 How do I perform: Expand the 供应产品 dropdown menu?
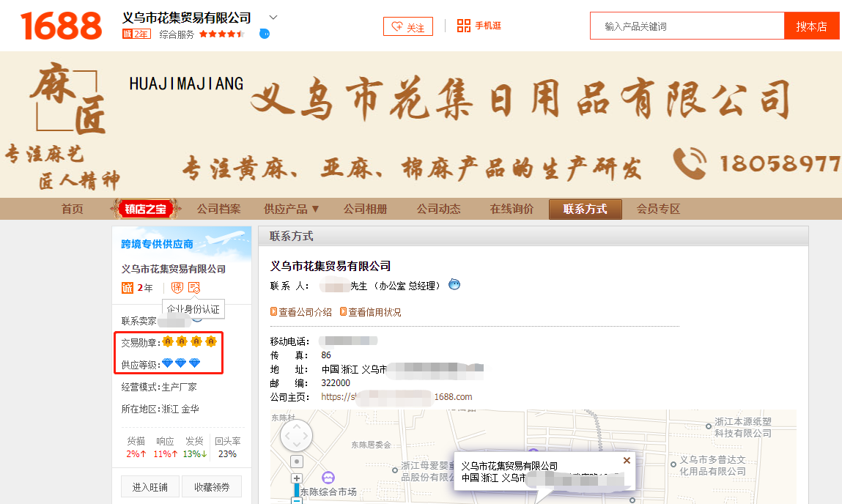click(291, 209)
